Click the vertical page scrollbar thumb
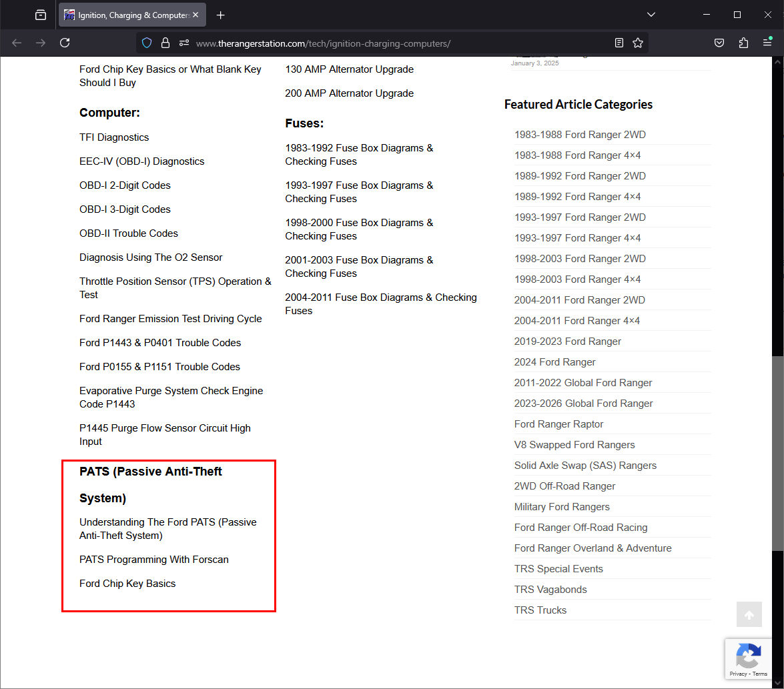This screenshot has width=784, height=689. pos(777,453)
